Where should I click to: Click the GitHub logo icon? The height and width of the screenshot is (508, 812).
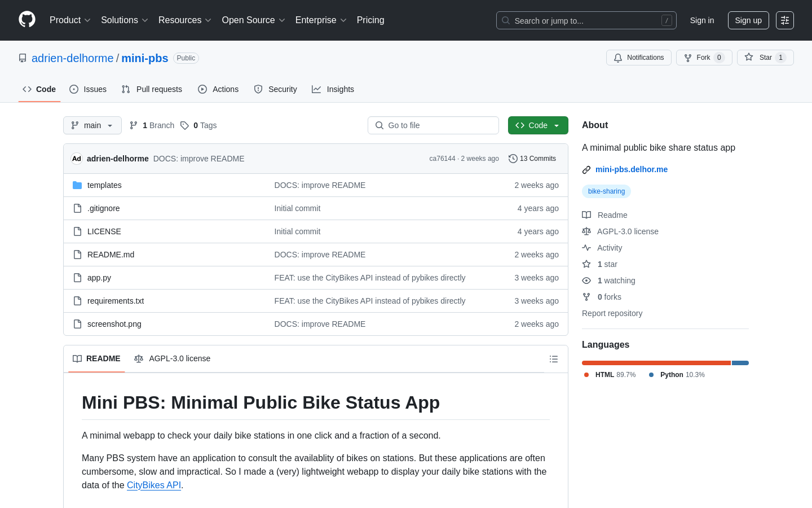pos(27,20)
